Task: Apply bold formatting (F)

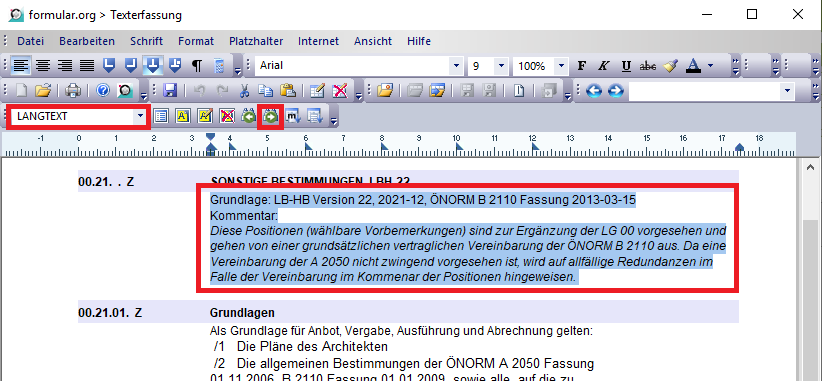Action: click(581, 66)
